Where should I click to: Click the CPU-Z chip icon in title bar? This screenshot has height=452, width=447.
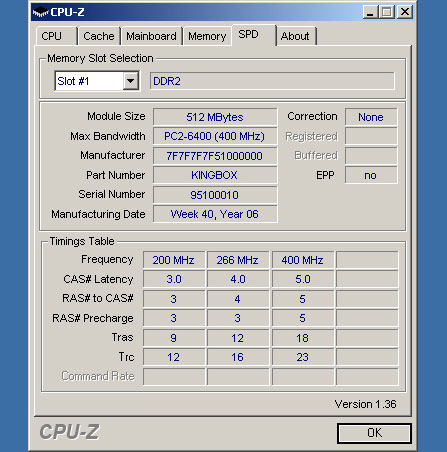(40, 12)
